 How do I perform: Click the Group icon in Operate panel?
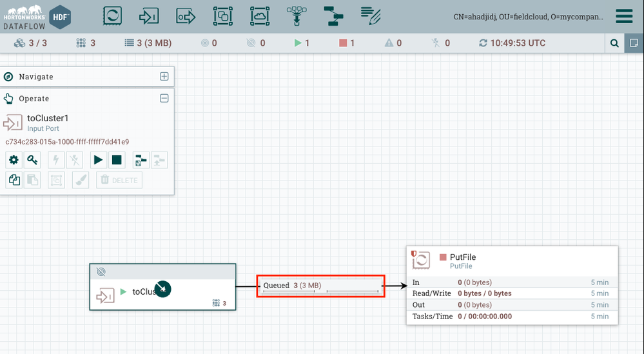(x=56, y=180)
